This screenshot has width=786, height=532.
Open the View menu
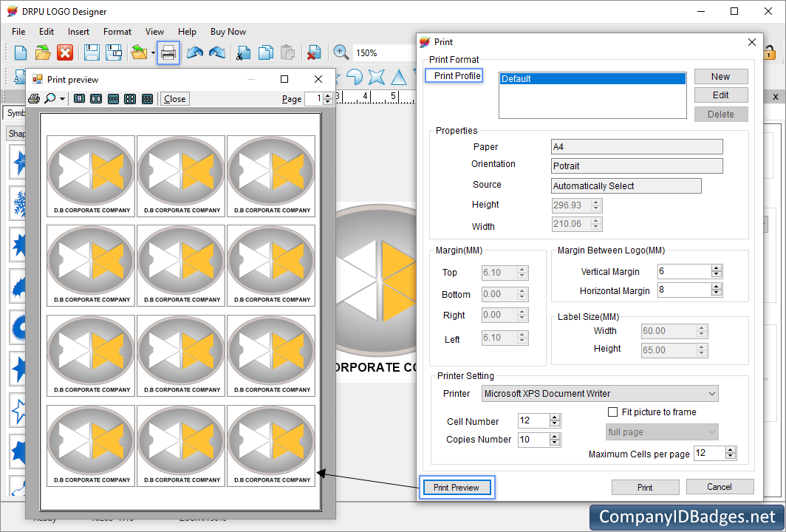(x=155, y=32)
